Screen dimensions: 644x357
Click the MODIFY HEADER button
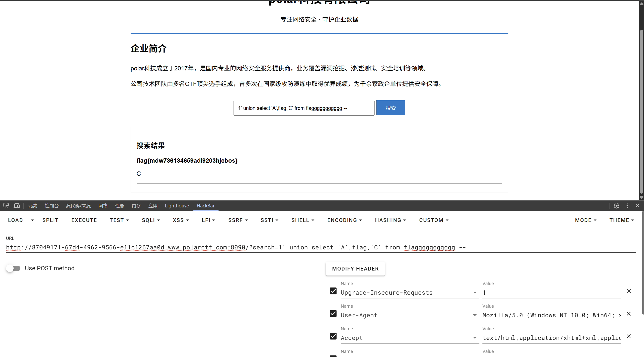tap(355, 269)
